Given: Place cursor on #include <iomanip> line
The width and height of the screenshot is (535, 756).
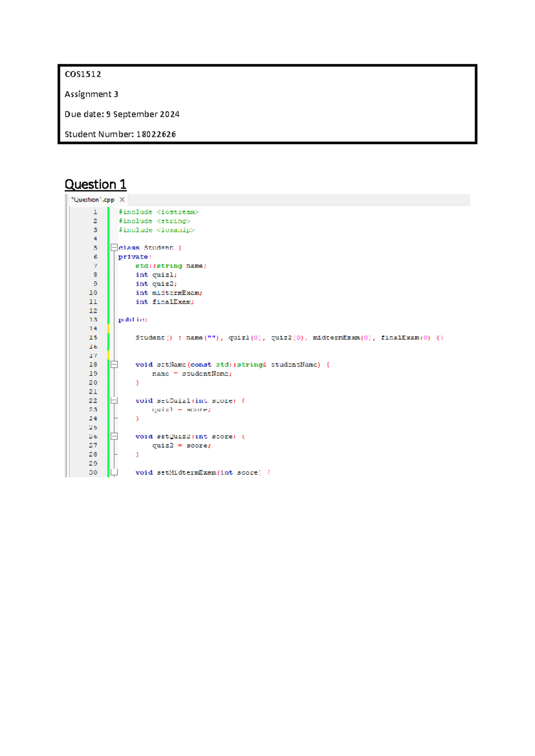Looking at the screenshot, I should tap(156, 230).
